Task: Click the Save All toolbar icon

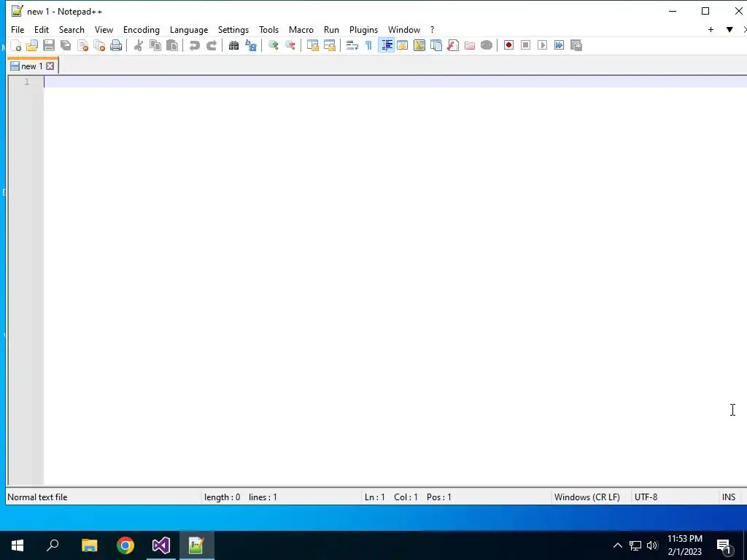Action: point(66,45)
